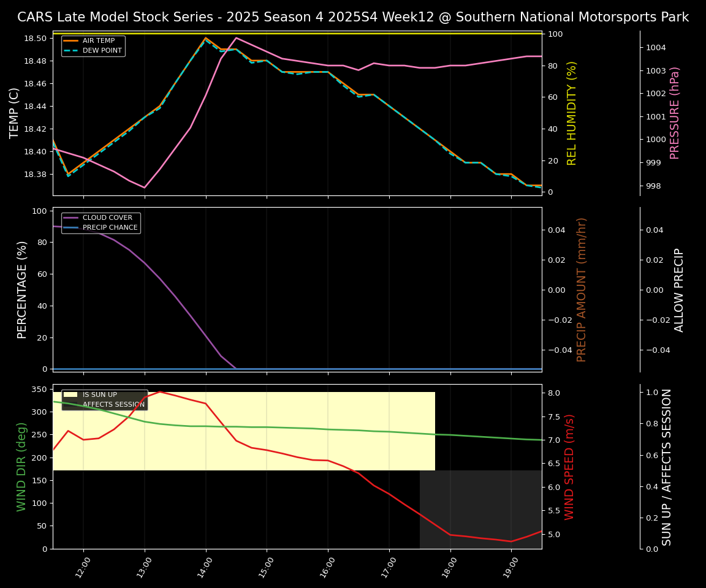Viewport: 706px width, 588px height.
Task: Select the REL HUMIDITY (%) axis label
Action: [x=572, y=113]
